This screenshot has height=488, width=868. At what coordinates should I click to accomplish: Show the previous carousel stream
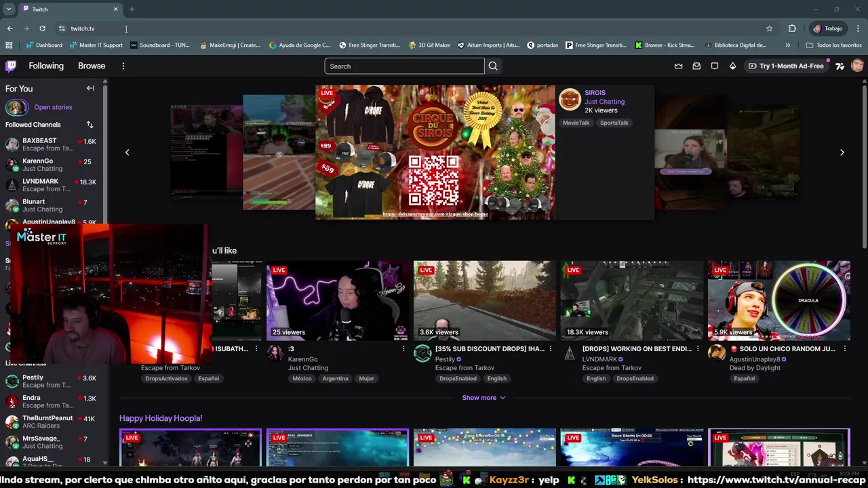tap(127, 152)
